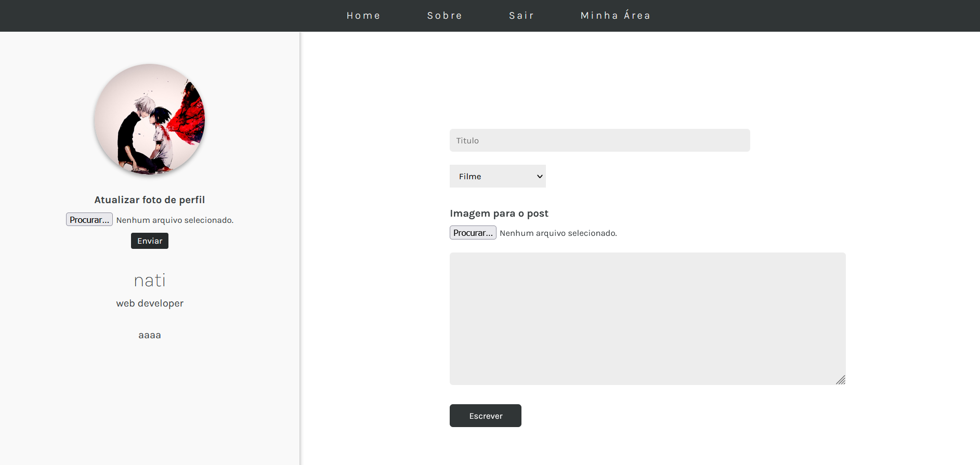Click inside the post content textarea

pos(648,318)
